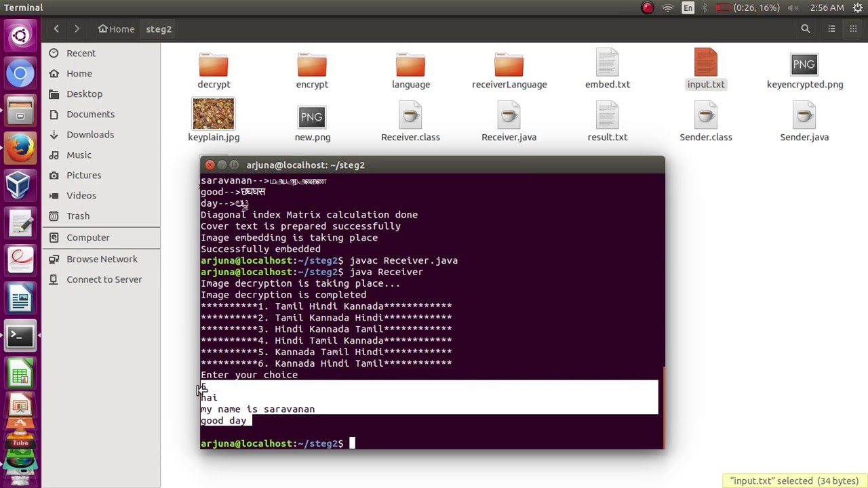
Task: Open the keyplain.jpg image thumbnail
Action: tap(214, 114)
